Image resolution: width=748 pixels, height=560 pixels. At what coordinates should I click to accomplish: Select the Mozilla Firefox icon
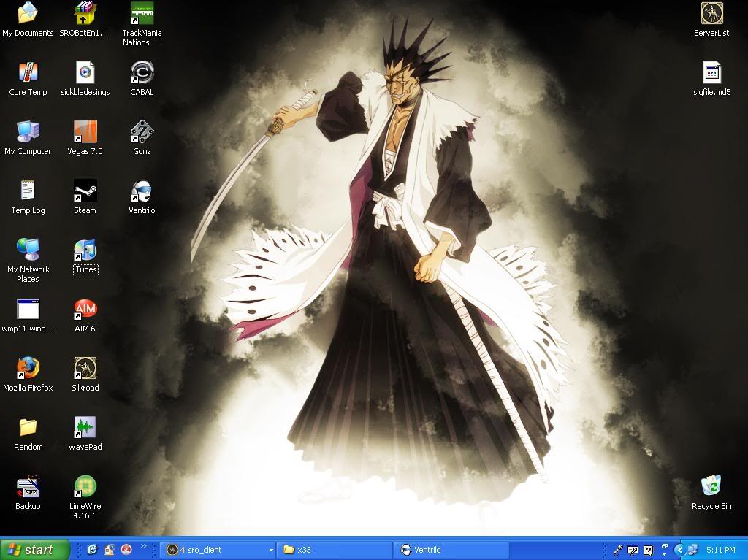[28, 375]
